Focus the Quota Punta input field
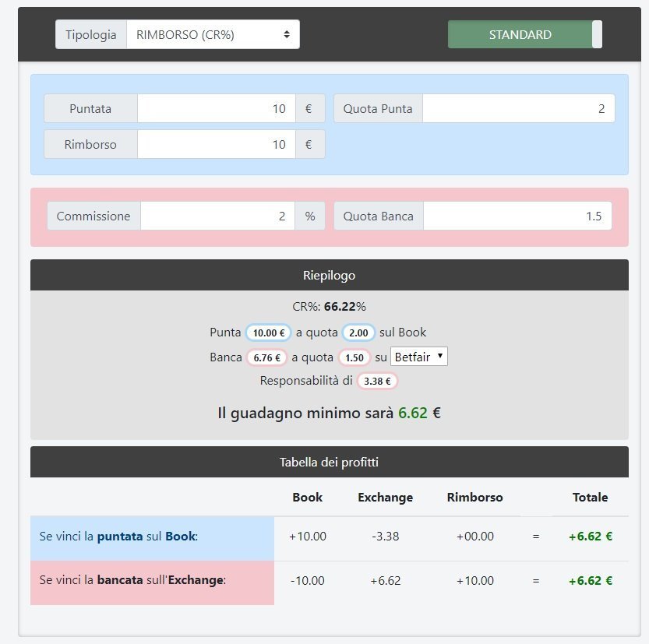This screenshot has height=644, width=649. [x=518, y=109]
